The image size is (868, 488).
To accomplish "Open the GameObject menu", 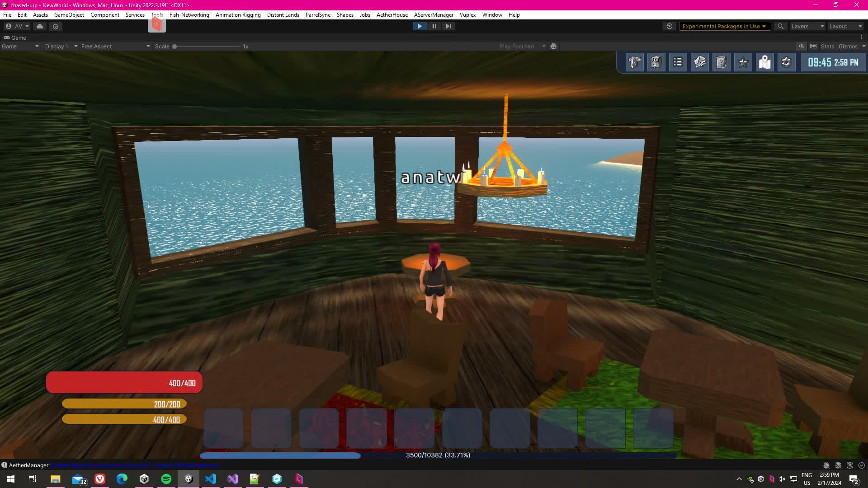I will (x=69, y=15).
